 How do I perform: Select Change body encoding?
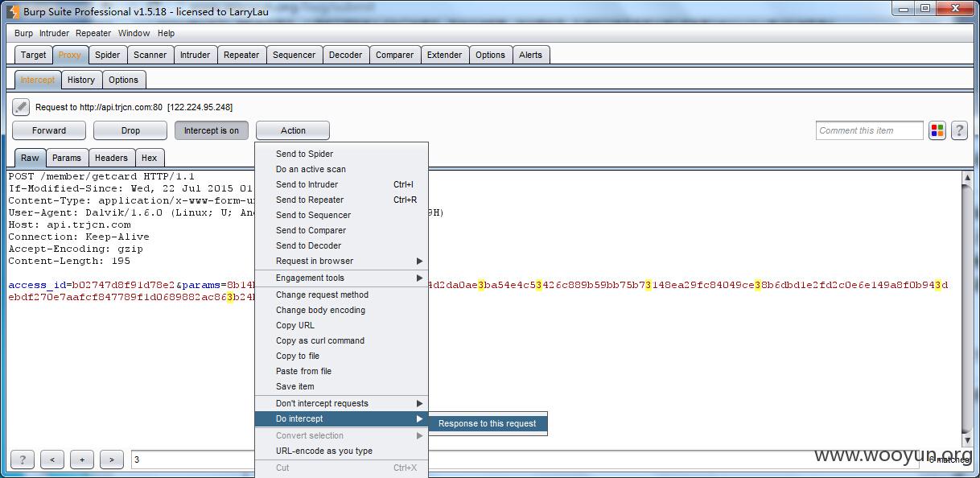[341, 310]
